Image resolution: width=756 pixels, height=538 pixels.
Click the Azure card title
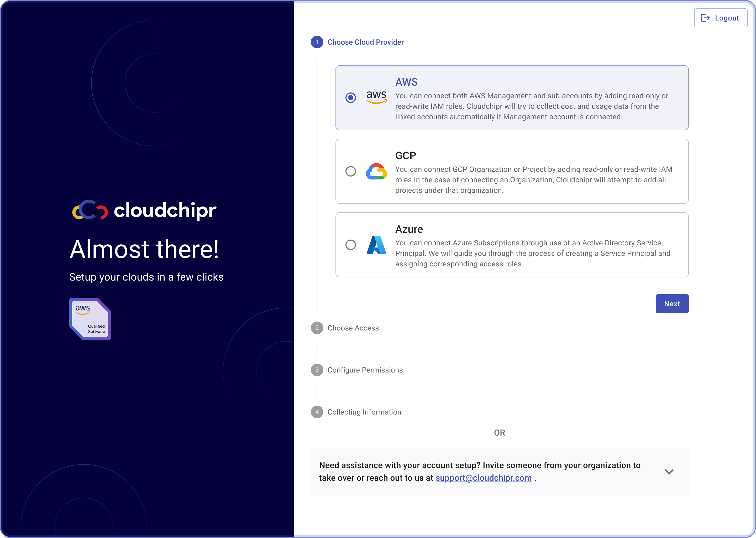pyautogui.click(x=409, y=229)
